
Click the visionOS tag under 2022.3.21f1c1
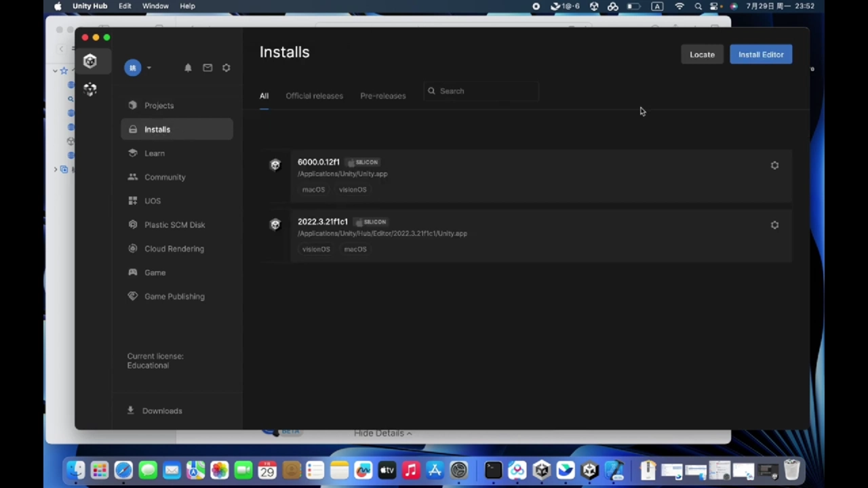click(x=316, y=249)
